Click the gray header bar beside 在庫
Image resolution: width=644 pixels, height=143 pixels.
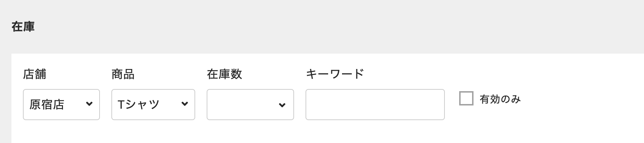(322, 27)
